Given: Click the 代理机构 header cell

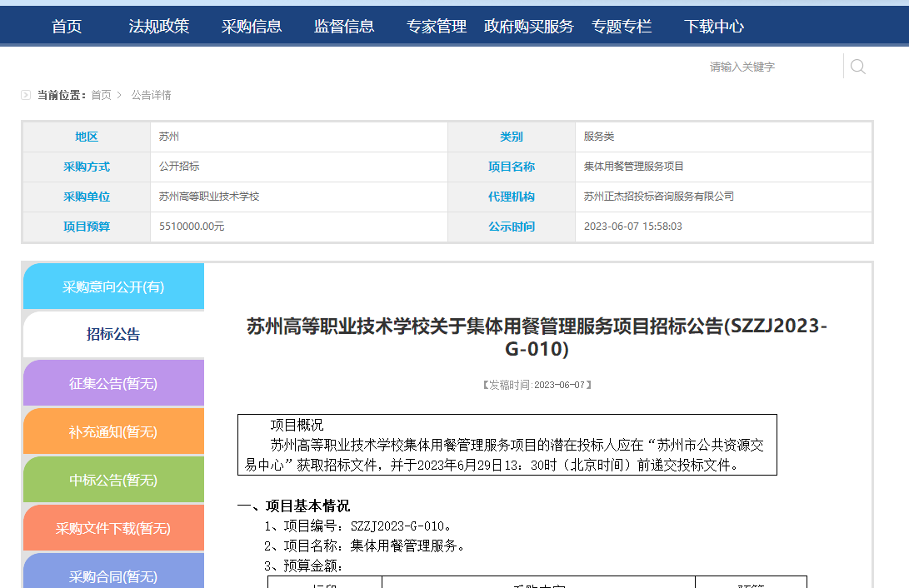Looking at the screenshot, I should [512, 197].
